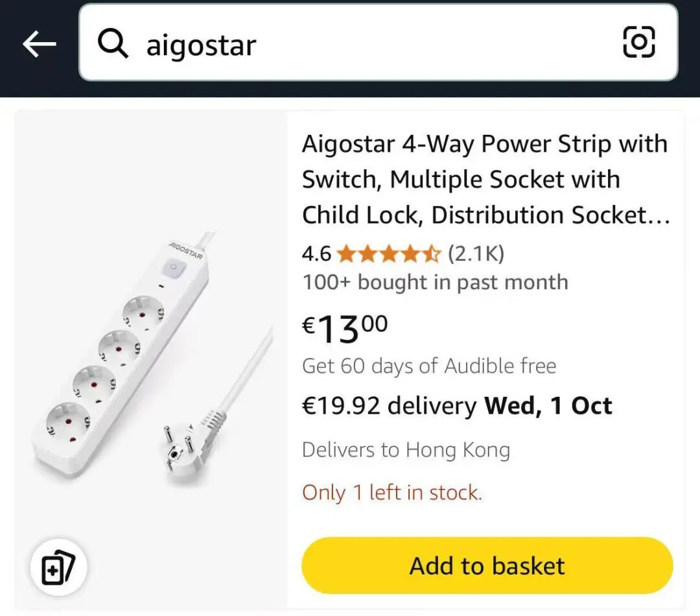Click the 4.6 rating number
700x616 pixels.
coord(316,254)
